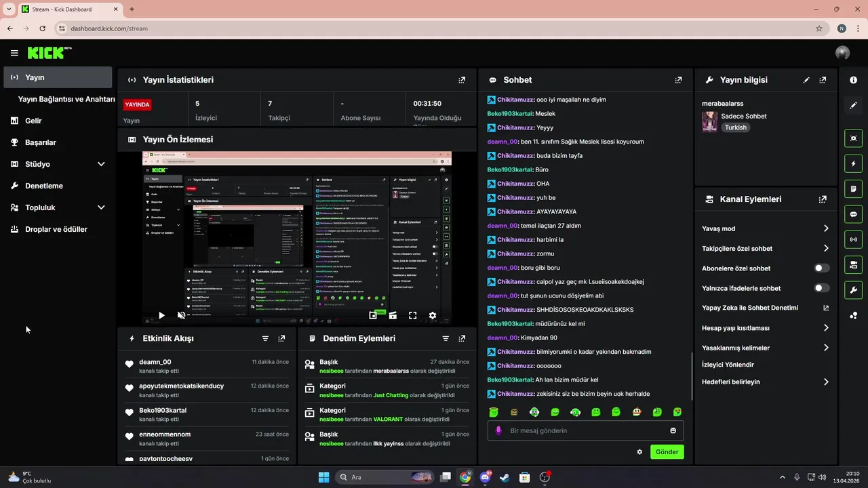Click the info icon in the right sidebar
868x488 pixels.
853,80
